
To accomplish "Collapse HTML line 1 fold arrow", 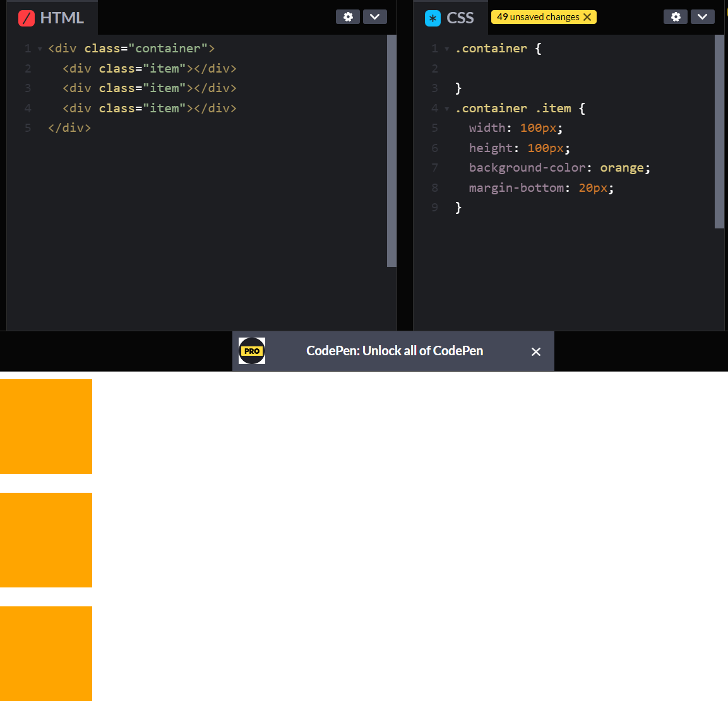I will (x=40, y=49).
